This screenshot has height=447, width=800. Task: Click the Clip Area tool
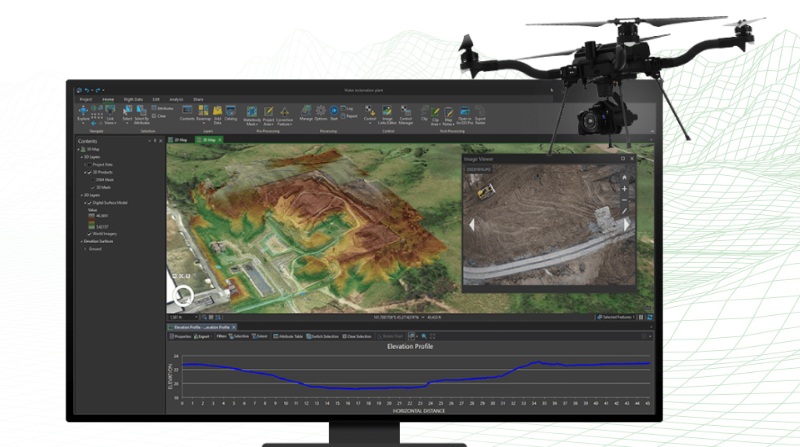coord(435,116)
